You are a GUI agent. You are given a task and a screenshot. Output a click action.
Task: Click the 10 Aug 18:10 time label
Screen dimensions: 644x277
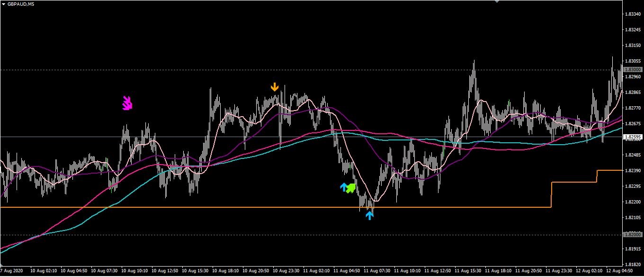click(x=226, y=271)
